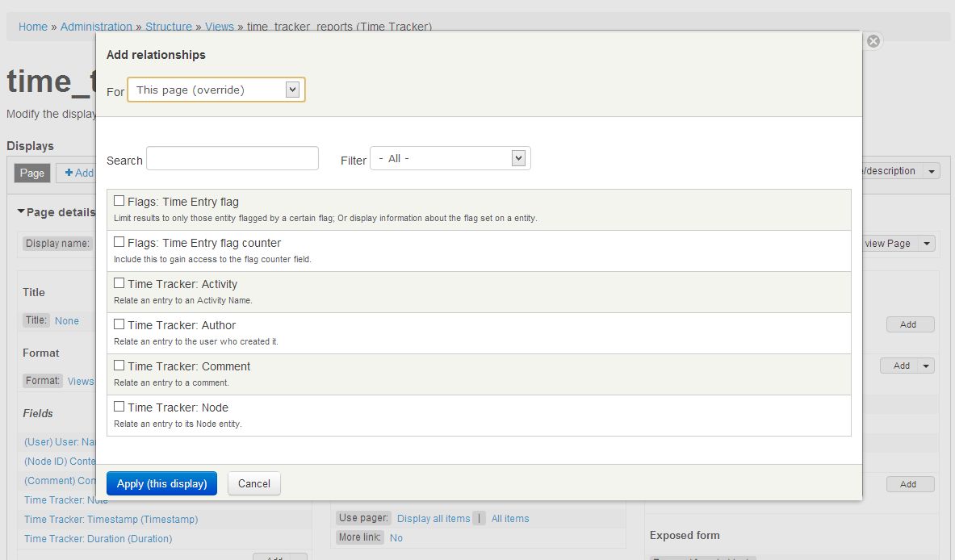This screenshot has width=955, height=560.
Task: Tick Time Tracker: Comment checkbox
Action: coord(119,366)
